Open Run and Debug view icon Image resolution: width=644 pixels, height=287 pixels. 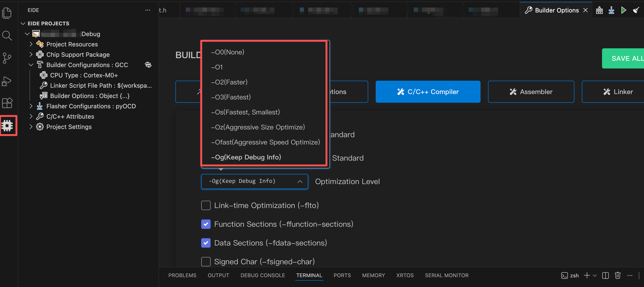coord(7,81)
